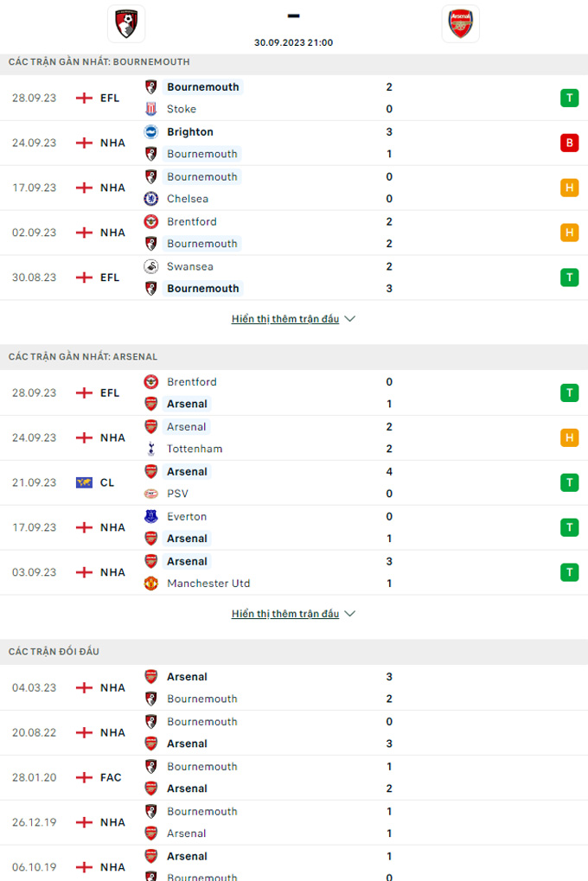Click the Brighton club crest
The height and width of the screenshot is (881, 588).
tap(150, 131)
